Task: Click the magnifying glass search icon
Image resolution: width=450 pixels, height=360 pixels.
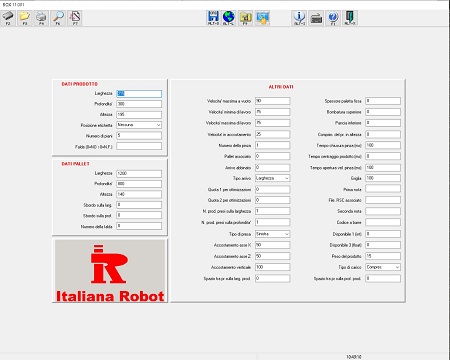Action: coord(58,18)
